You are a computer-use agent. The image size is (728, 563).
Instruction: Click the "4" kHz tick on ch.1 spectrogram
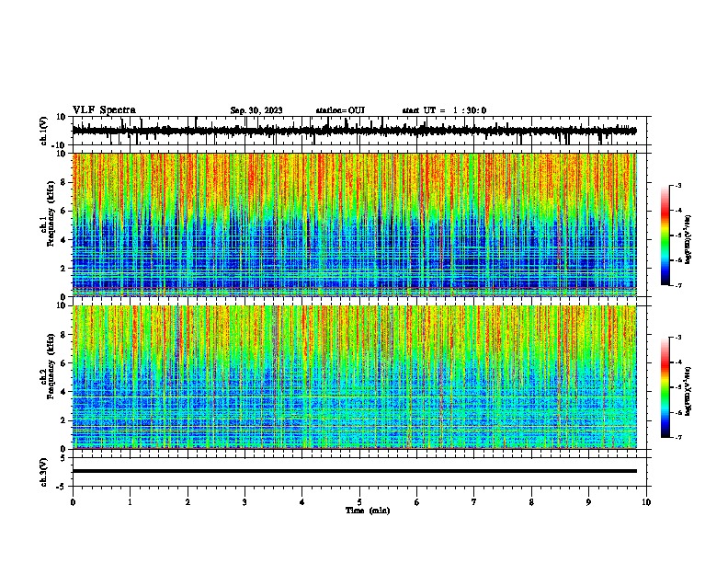63,240
